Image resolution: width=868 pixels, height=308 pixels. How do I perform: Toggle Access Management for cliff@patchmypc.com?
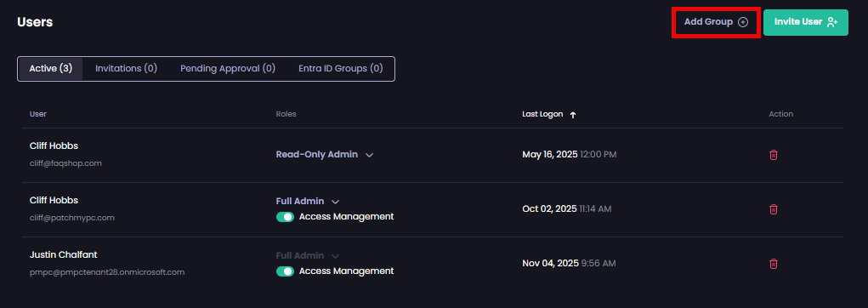click(x=285, y=217)
